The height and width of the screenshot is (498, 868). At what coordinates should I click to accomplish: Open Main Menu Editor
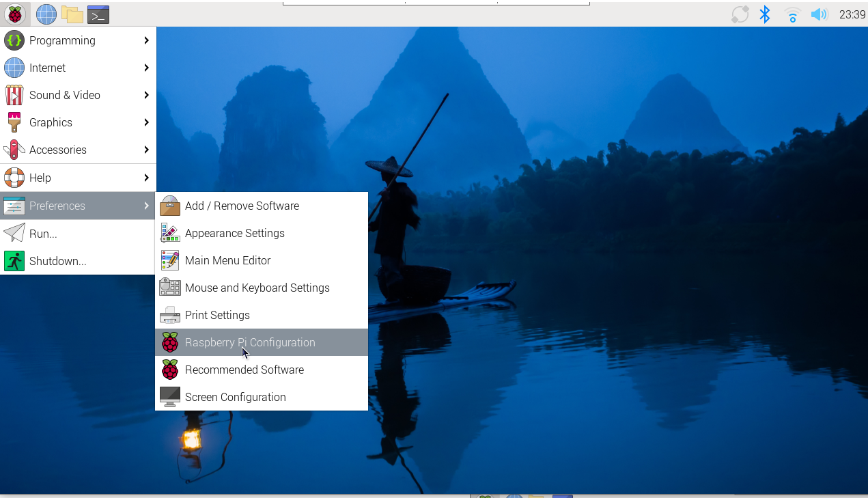(262, 260)
